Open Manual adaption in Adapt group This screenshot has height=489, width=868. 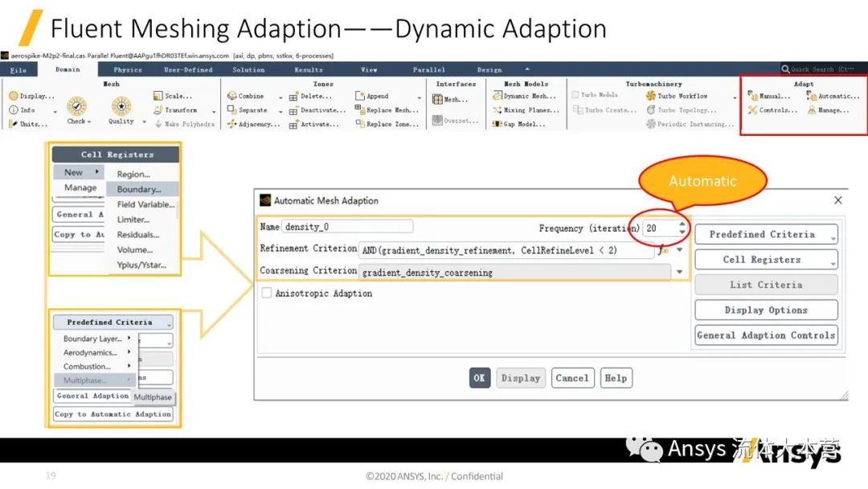(x=769, y=96)
